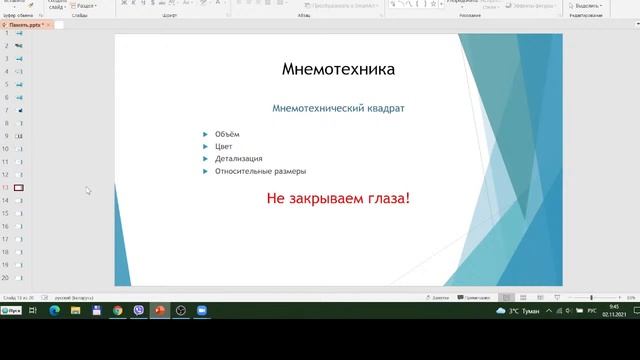This screenshot has width=640, height=360.
Task: Open File Explorer from the taskbar
Action: [76, 311]
